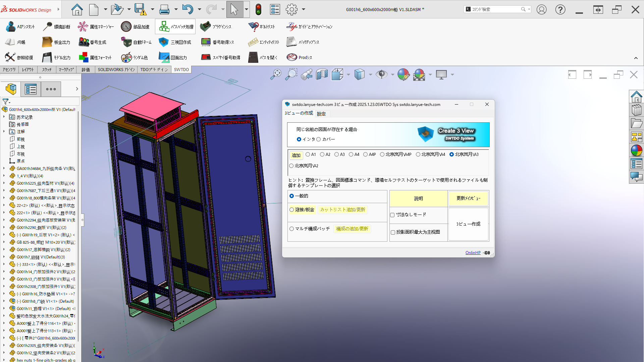This screenshot has width=644, height=362.
Task: Click the 三視図作成 icon
Action: tap(163, 42)
